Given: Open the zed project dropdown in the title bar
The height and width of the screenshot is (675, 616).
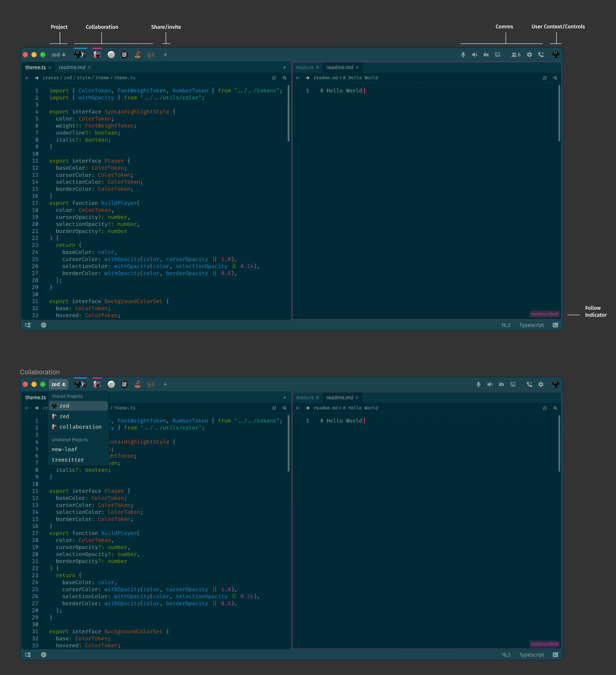Looking at the screenshot, I should pos(59,55).
